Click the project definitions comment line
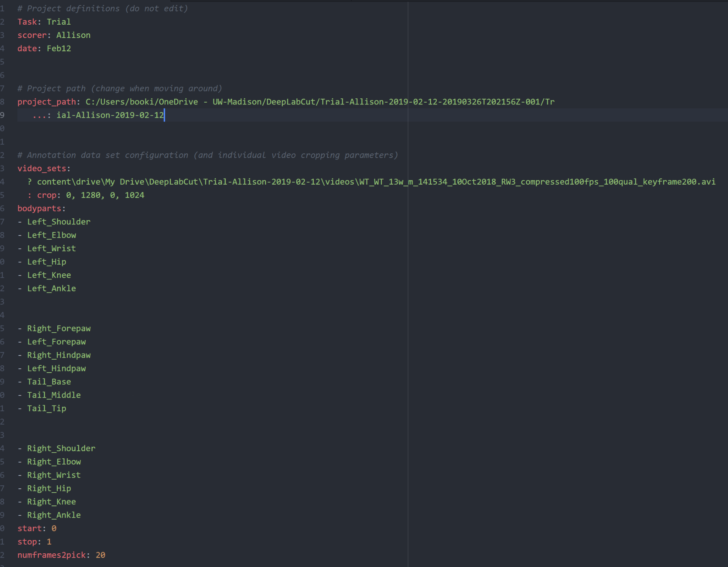Image resolution: width=728 pixels, height=567 pixels. pos(102,8)
